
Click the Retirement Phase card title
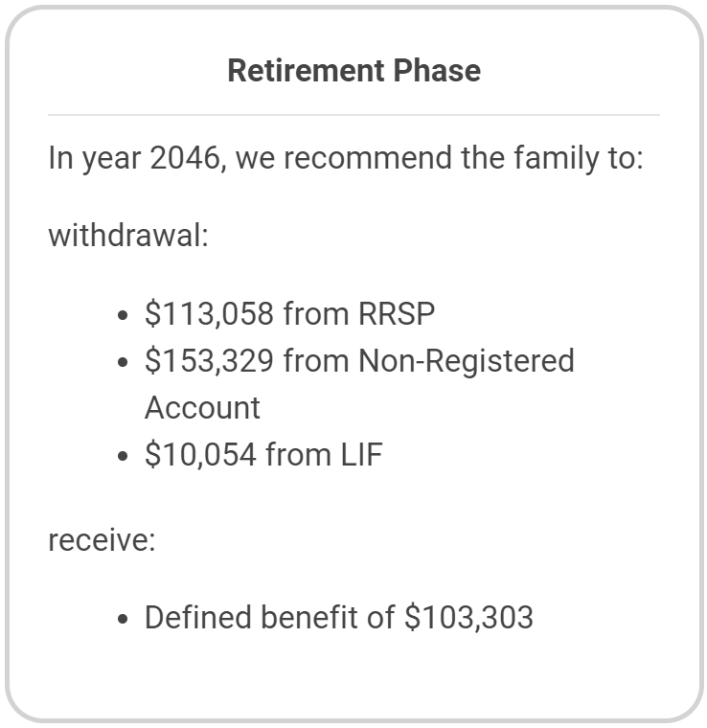click(x=353, y=71)
